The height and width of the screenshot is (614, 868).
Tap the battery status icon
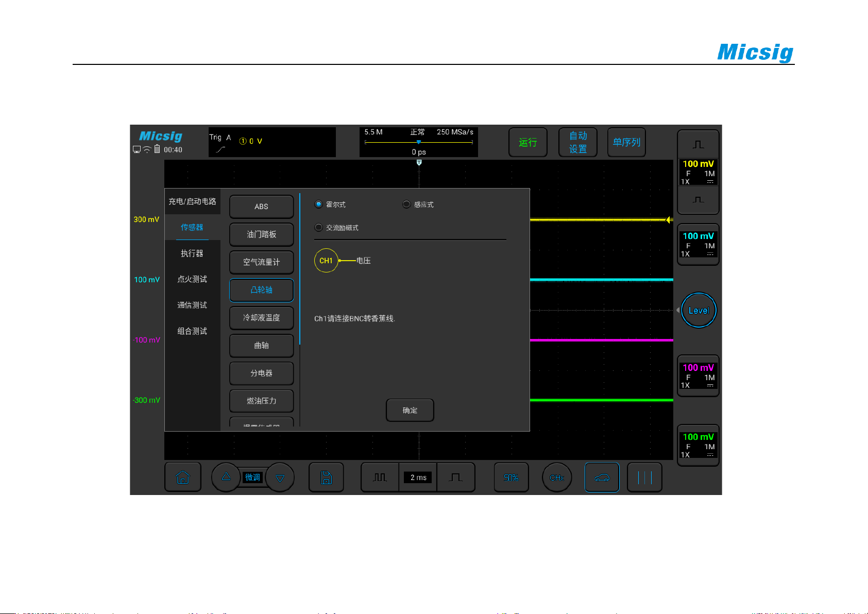pyautogui.click(x=157, y=149)
